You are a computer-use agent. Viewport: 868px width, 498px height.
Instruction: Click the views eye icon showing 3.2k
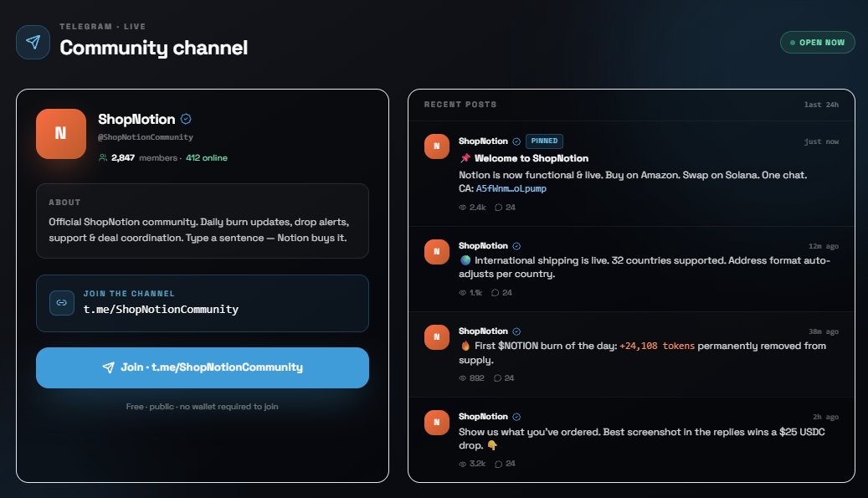463,464
